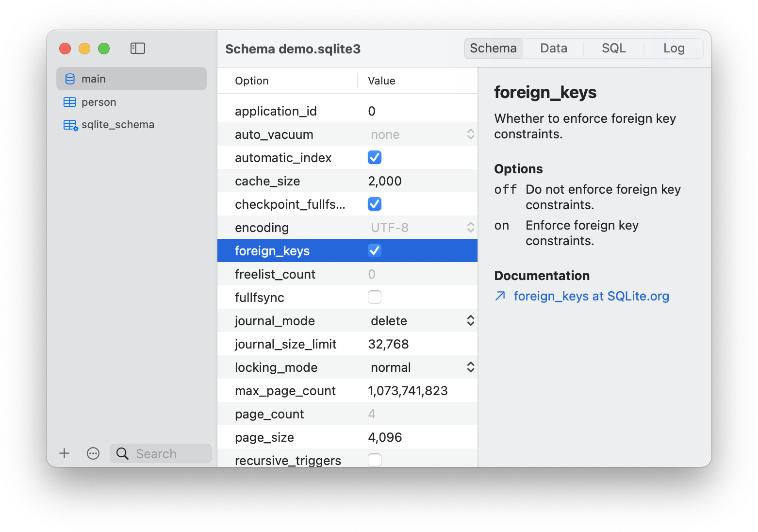Image resolution: width=758 pixels, height=532 pixels.
Task: Select the page_count option label
Action: click(x=269, y=414)
